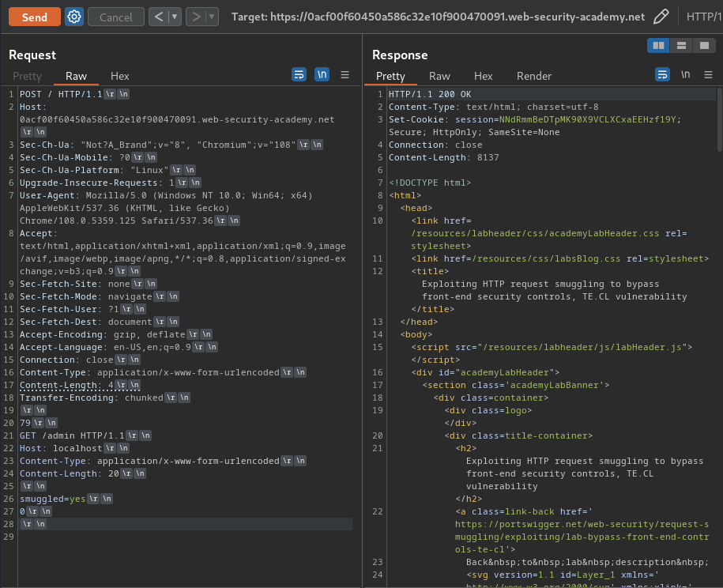723x588 pixels.
Task: Select Response Pretty tab
Action: pos(390,76)
